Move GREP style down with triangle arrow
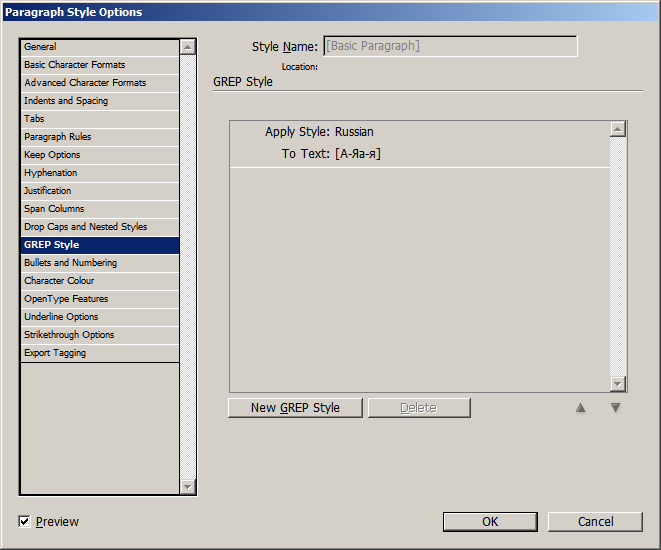 pyautogui.click(x=615, y=408)
